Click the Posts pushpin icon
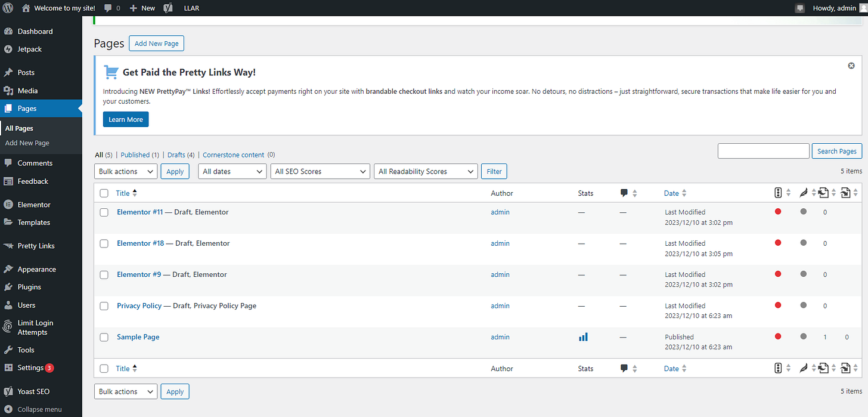The height and width of the screenshot is (417, 868). [x=8, y=72]
